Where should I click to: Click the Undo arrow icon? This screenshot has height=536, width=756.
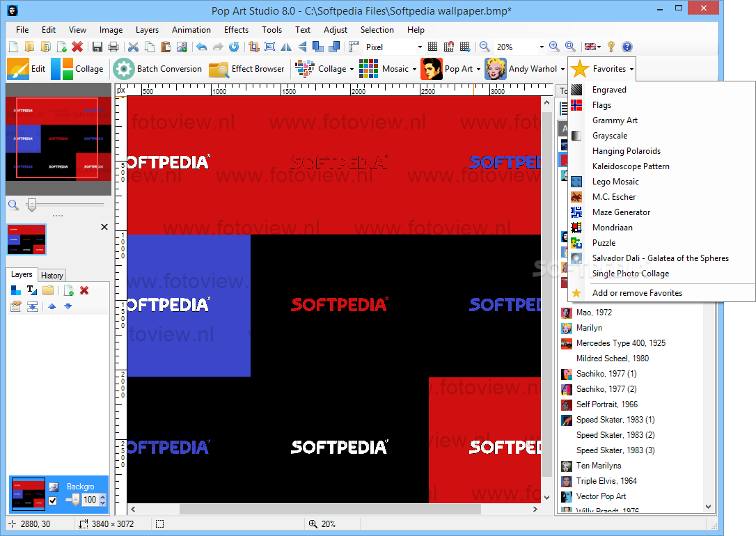202,47
